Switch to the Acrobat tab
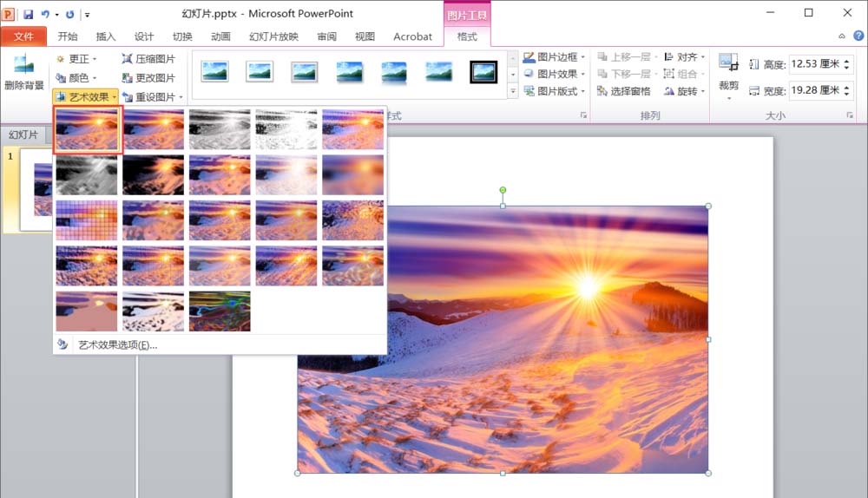Screen dimensions: 868x498 (x=412, y=36)
